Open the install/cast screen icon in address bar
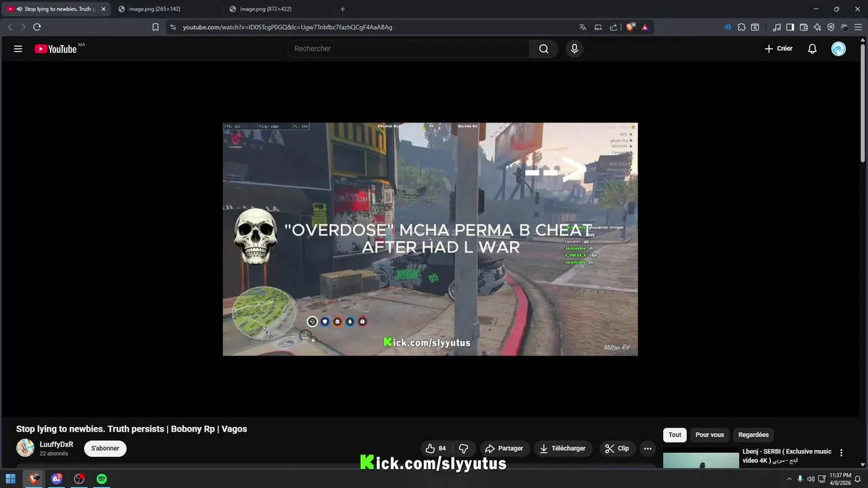868x488 pixels. click(598, 27)
